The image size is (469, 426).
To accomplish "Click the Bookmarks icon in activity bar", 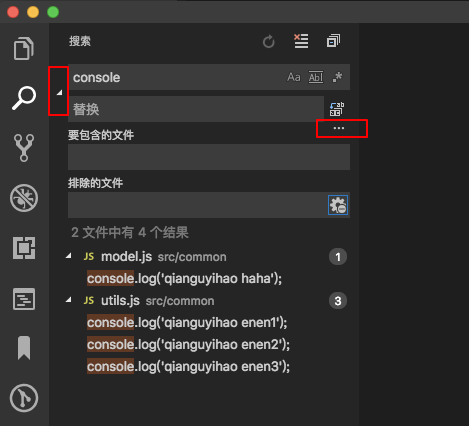I will 24,348.
